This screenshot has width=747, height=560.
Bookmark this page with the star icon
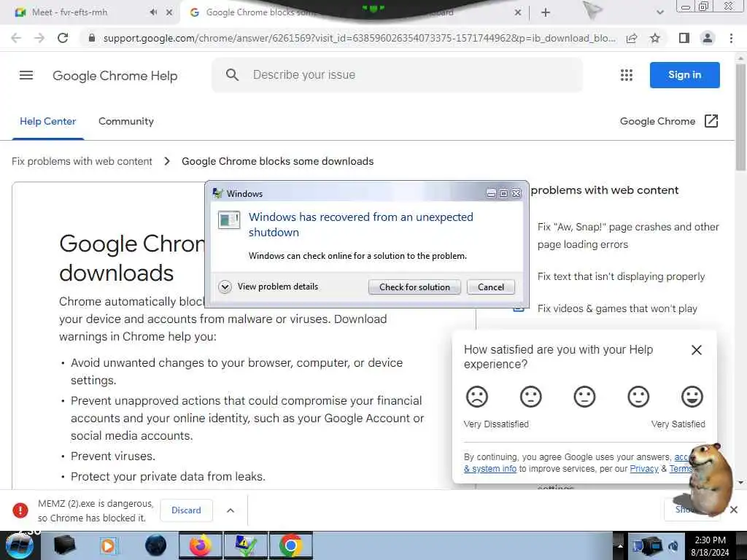[x=655, y=38]
